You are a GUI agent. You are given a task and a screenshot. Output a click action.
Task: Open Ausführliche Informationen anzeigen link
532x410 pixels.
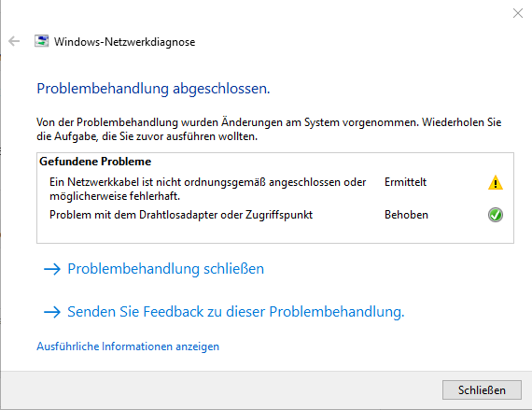click(x=128, y=346)
